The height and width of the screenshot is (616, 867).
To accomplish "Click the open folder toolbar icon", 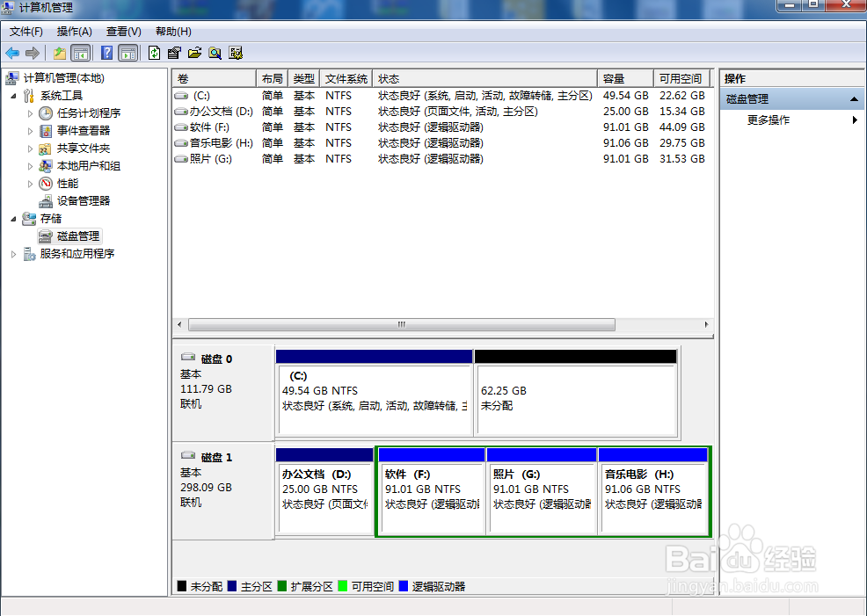I will pyautogui.click(x=194, y=53).
